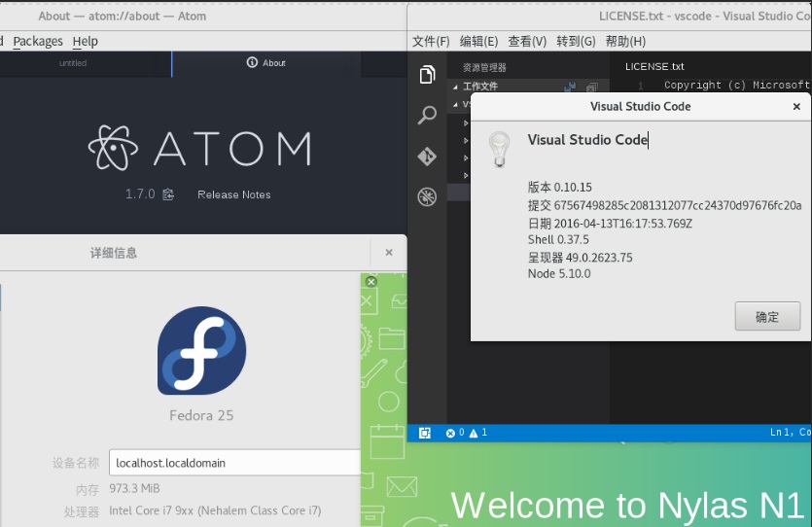This screenshot has height=527, width=812.
Task: Click the envelope icon in the Nylas N1 welcome background
Action: tap(402, 486)
